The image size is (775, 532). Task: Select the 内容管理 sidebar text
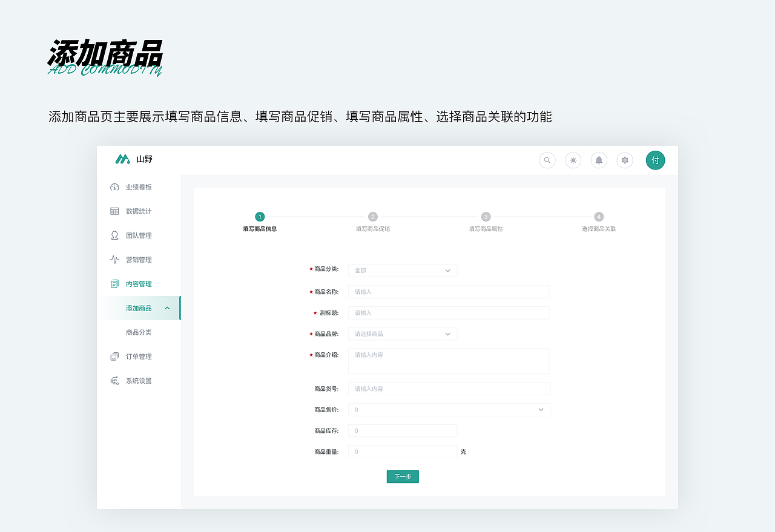(139, 284)
